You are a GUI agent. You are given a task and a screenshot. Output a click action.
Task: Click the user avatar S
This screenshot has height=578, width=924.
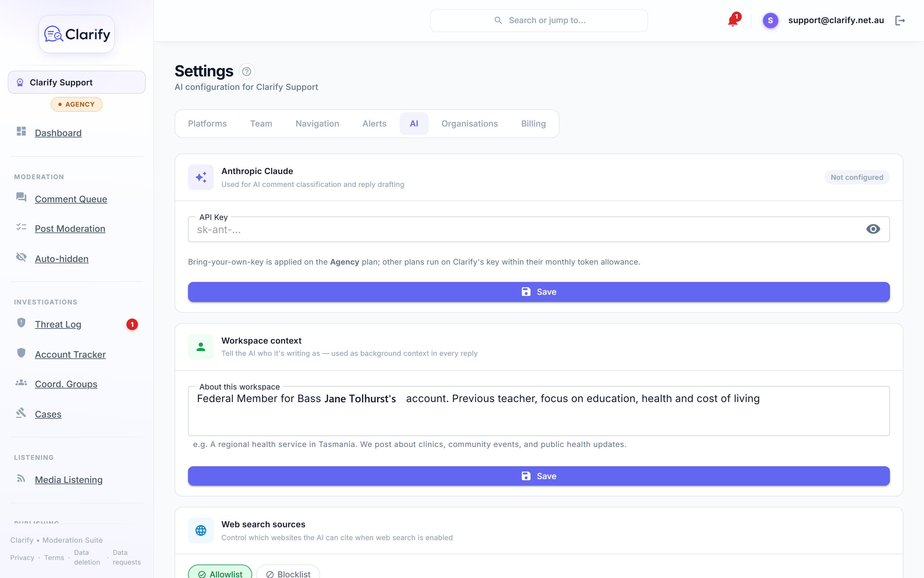coord(770,20)
